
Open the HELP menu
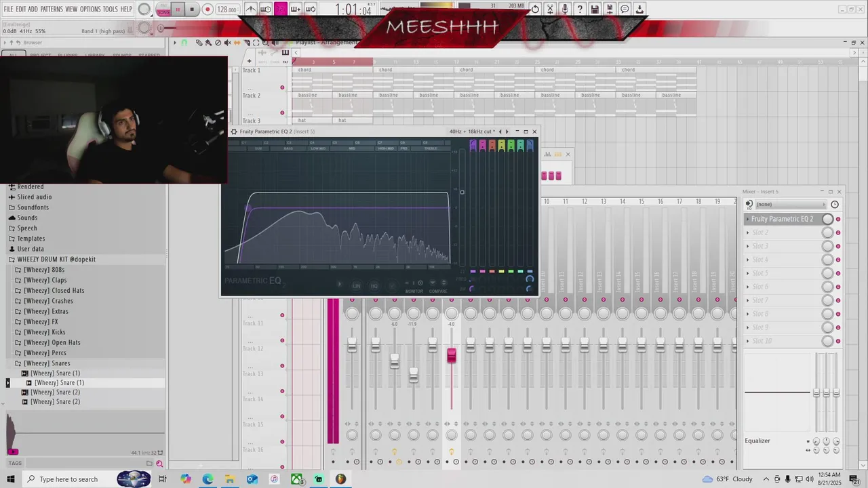click(126, 9)
